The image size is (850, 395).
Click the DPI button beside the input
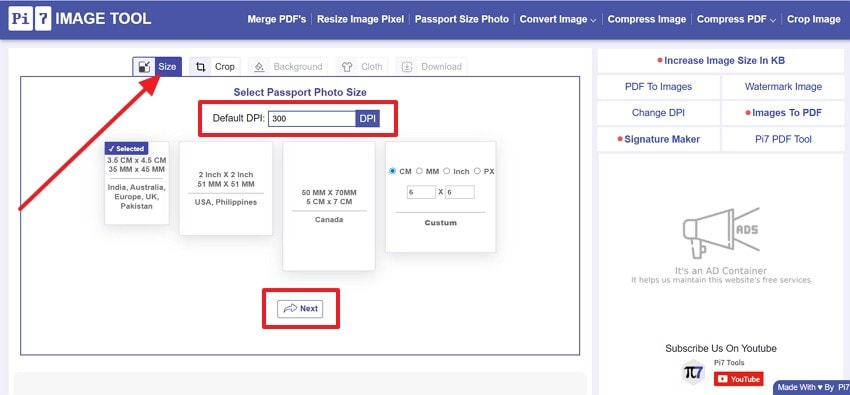[368, 119]
